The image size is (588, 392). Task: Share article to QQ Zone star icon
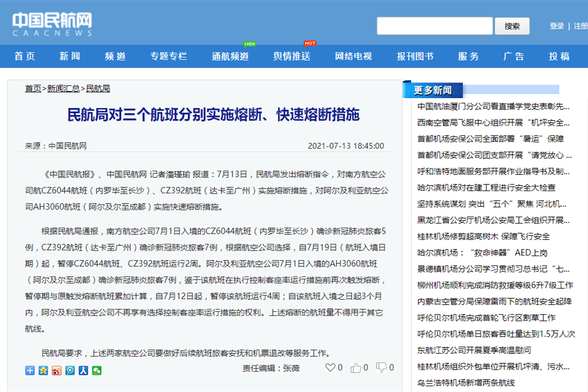click(x=44, y=371)
